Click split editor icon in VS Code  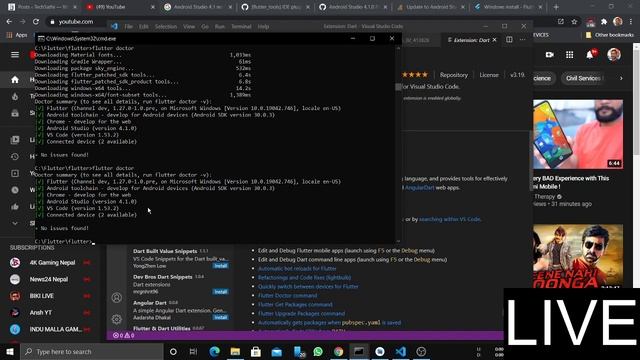click(x=509, y=40)
